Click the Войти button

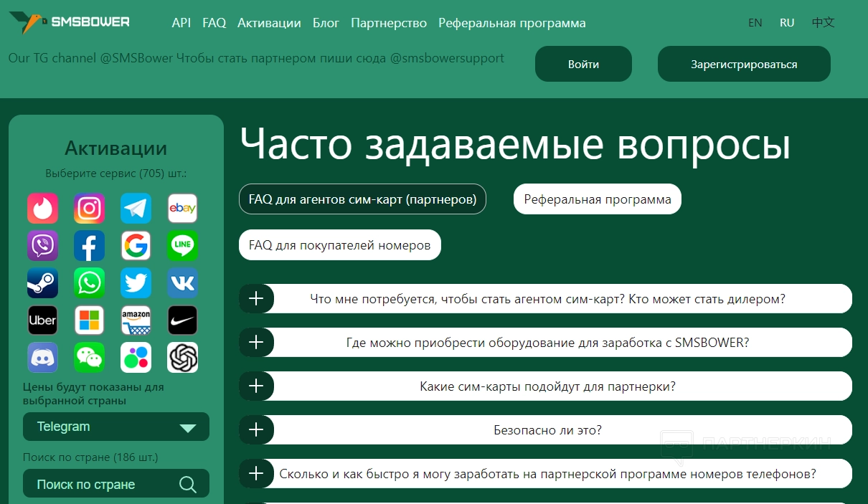[583, 65]
